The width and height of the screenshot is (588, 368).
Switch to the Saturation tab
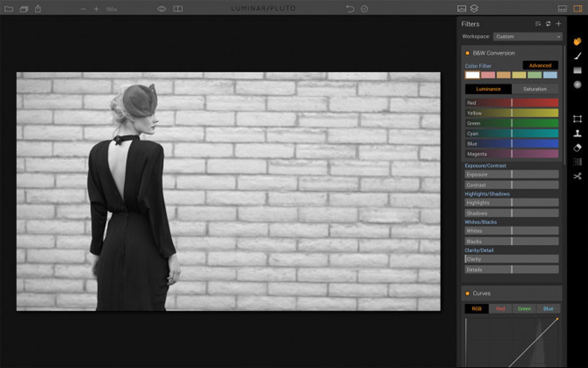[535, 89]
